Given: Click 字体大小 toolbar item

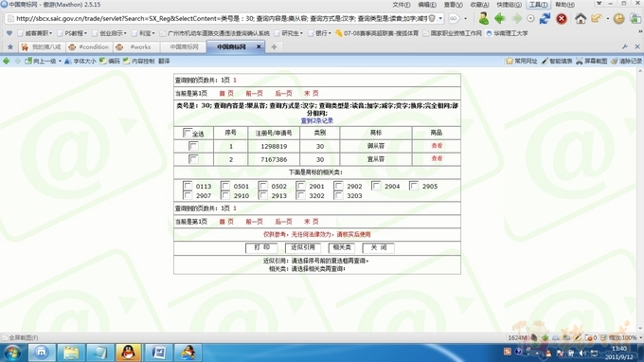Looking at the screenshot, I should click(80, 62).
